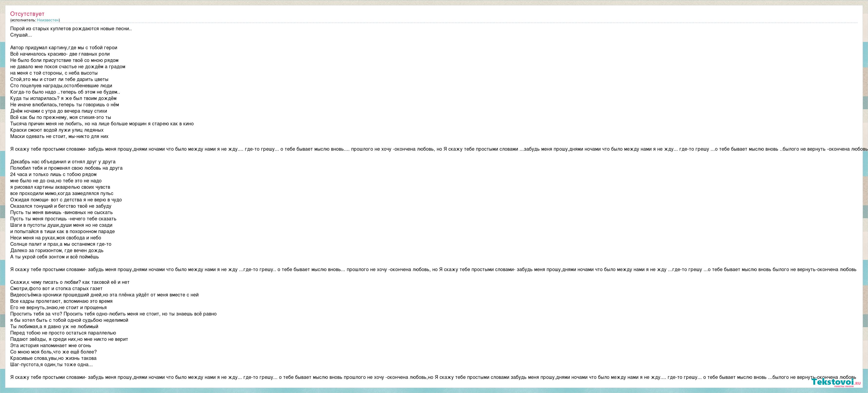
Task: Click the line 'Маски одевать не стоит, мы-никто для них'
Action: click(x=59, y=137)
